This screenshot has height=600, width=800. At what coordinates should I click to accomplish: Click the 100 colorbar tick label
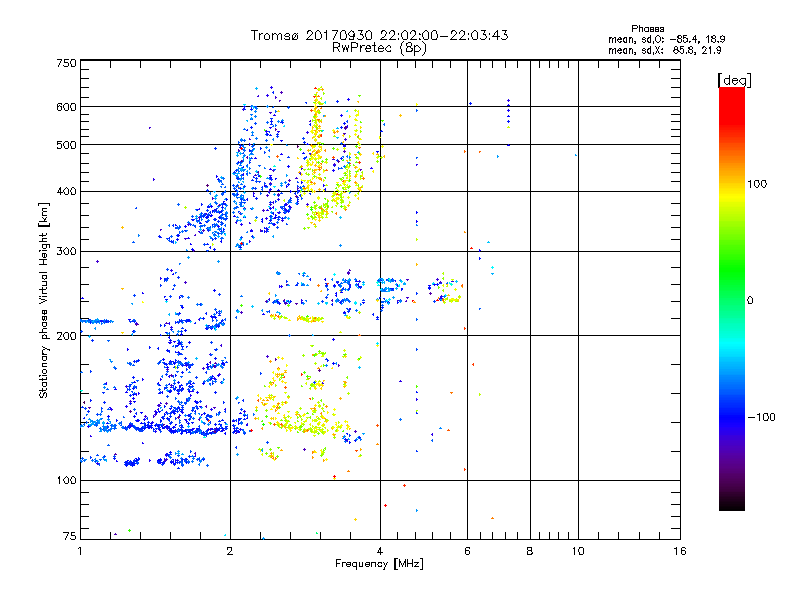(757, 184)
